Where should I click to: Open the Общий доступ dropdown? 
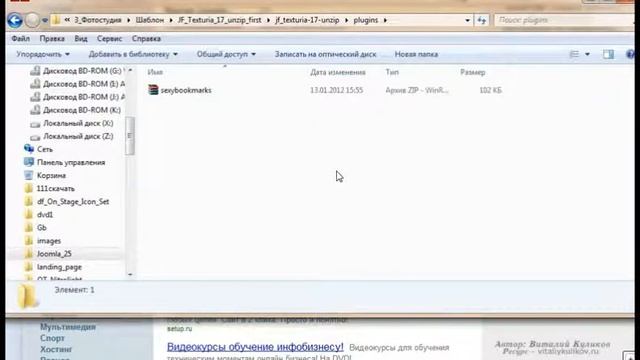[226, 54]
